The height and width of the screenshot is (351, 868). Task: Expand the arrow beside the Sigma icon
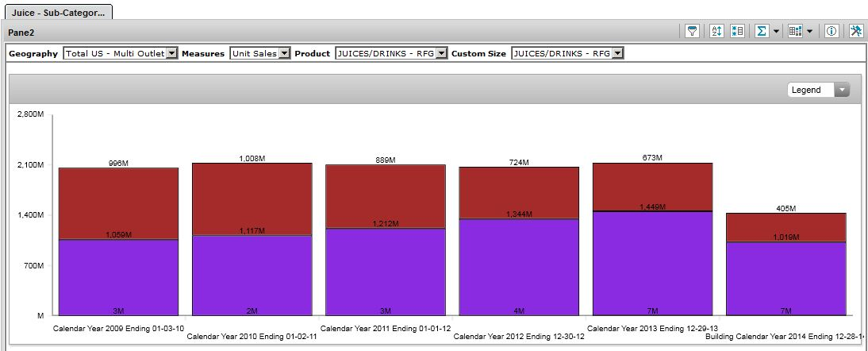(775, 32)
